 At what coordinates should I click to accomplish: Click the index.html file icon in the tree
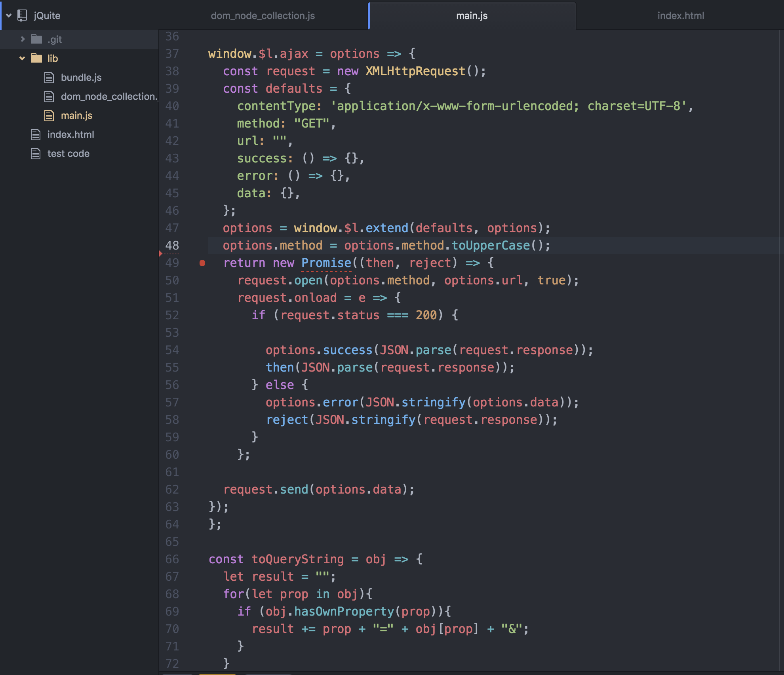[36, 134]
